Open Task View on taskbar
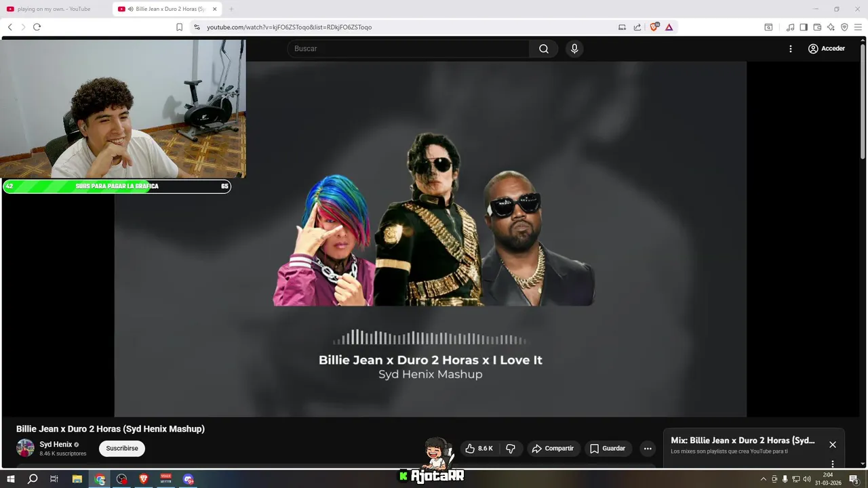868x488 pixels. click(54, 479)
